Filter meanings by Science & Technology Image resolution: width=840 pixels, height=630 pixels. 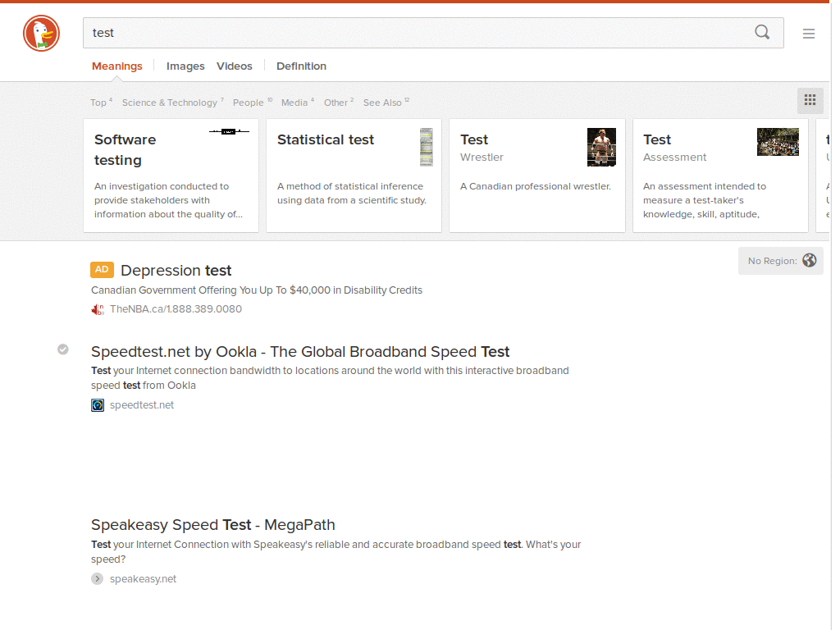[172, 103]
